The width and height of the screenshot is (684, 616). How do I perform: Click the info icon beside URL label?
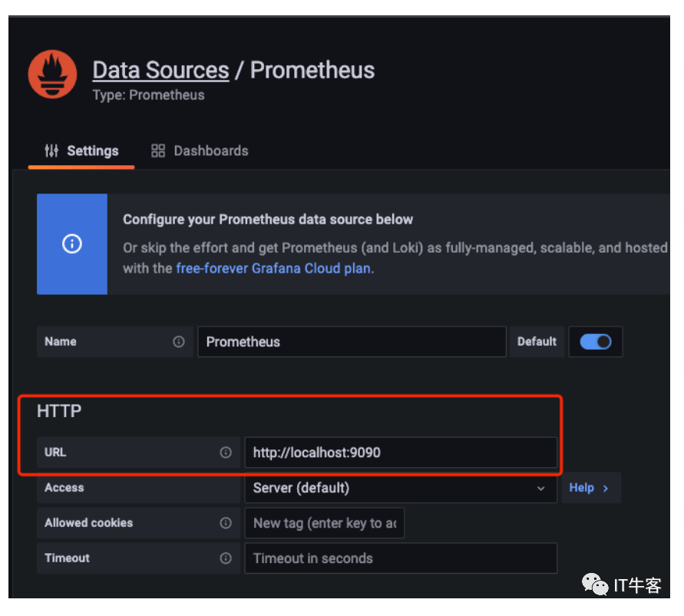click(226, 452)
